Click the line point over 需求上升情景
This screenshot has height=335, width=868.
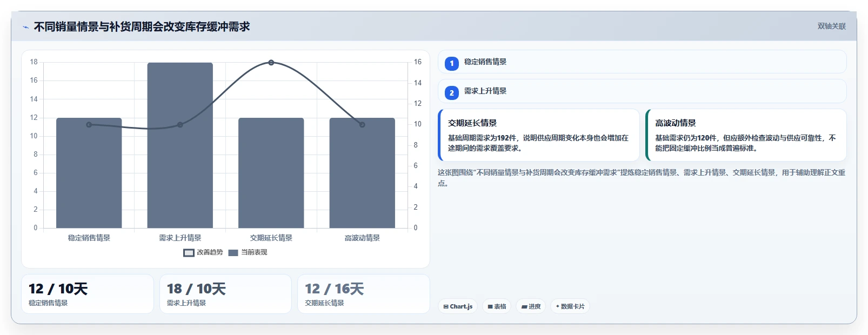point(180,125)
